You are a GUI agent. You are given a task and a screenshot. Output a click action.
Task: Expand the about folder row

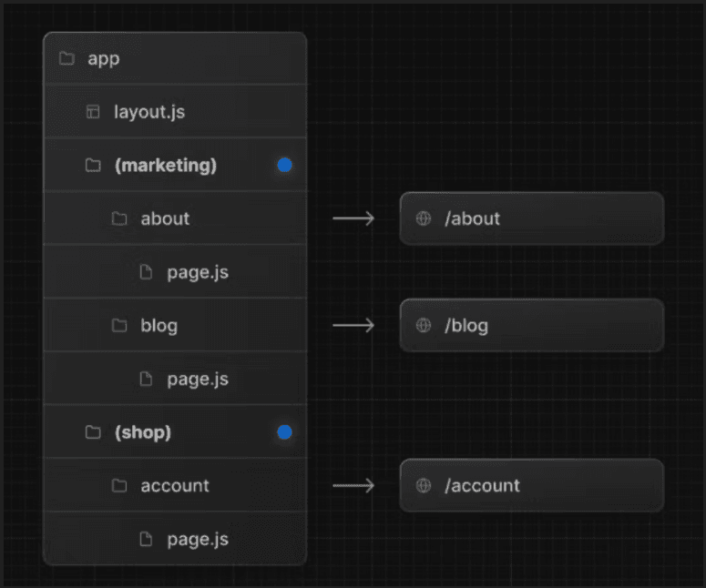point(165,218)
